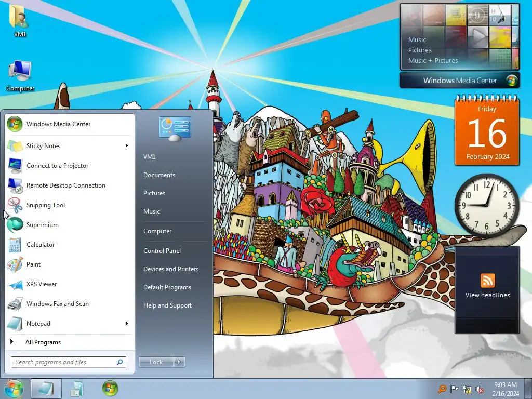Open the Action Center flag icon
This screenshot has height=399, width=532.
coord(454,389)
